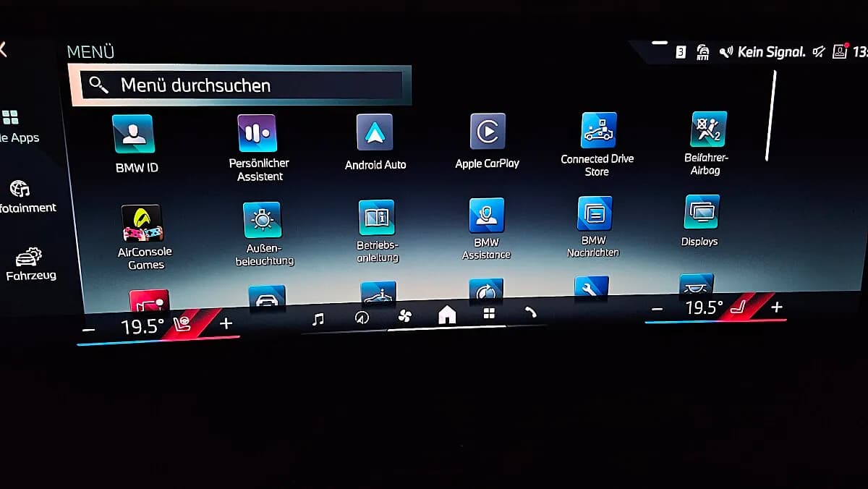The image size is (868, 489).
Task: Open the Betriebsanleitung manual
Action: pos(377,231)
